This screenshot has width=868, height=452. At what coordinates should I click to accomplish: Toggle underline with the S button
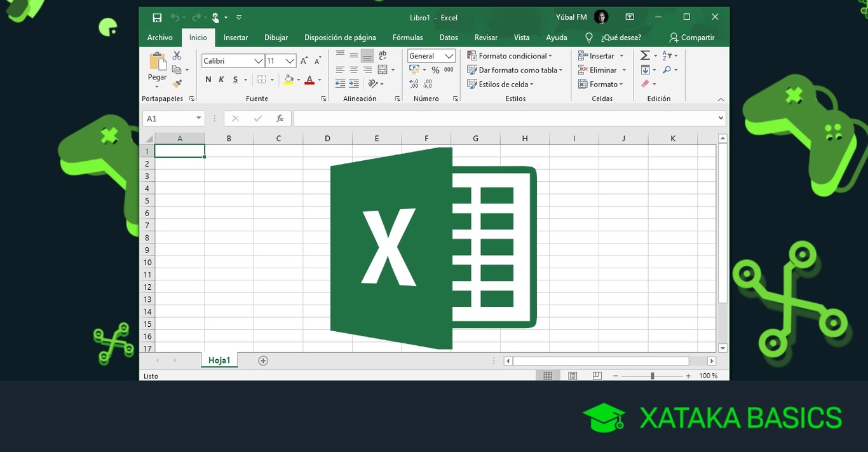(x=235, y=79)
